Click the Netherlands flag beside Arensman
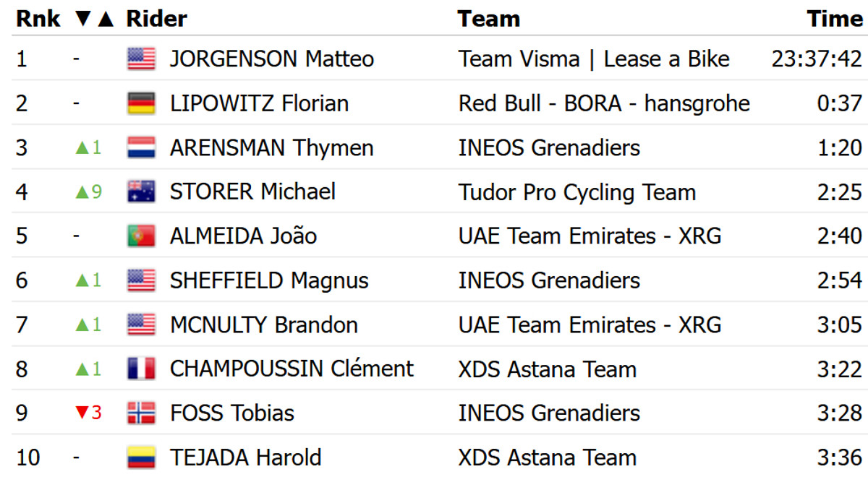 point(141,148)
